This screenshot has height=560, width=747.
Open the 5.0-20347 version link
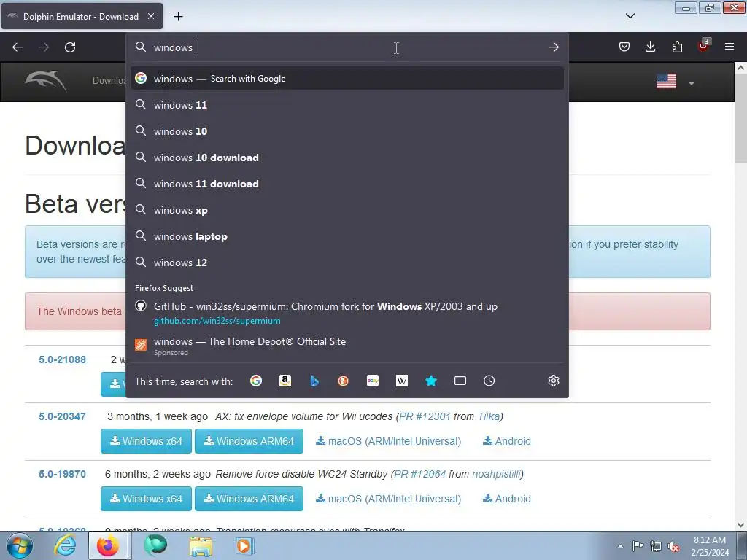click(63, 416)
